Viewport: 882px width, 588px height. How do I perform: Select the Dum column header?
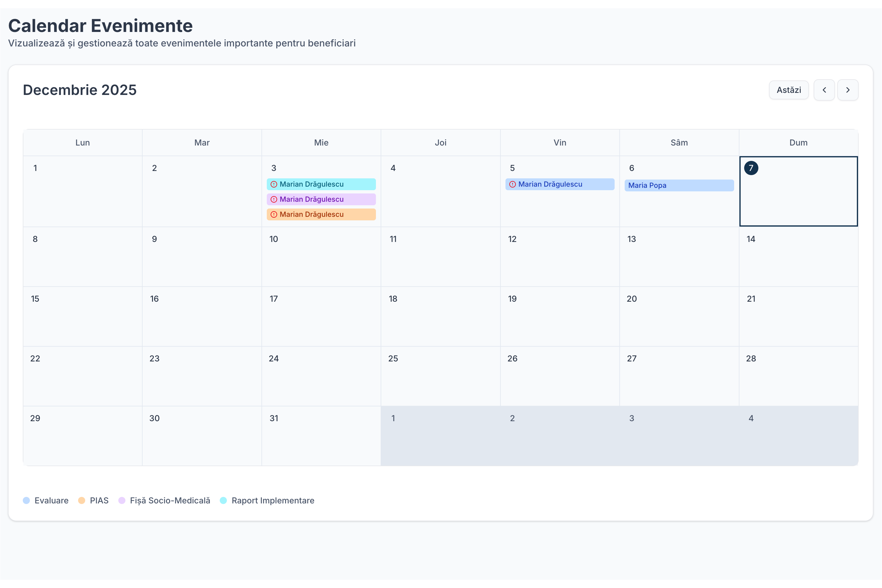798,143
